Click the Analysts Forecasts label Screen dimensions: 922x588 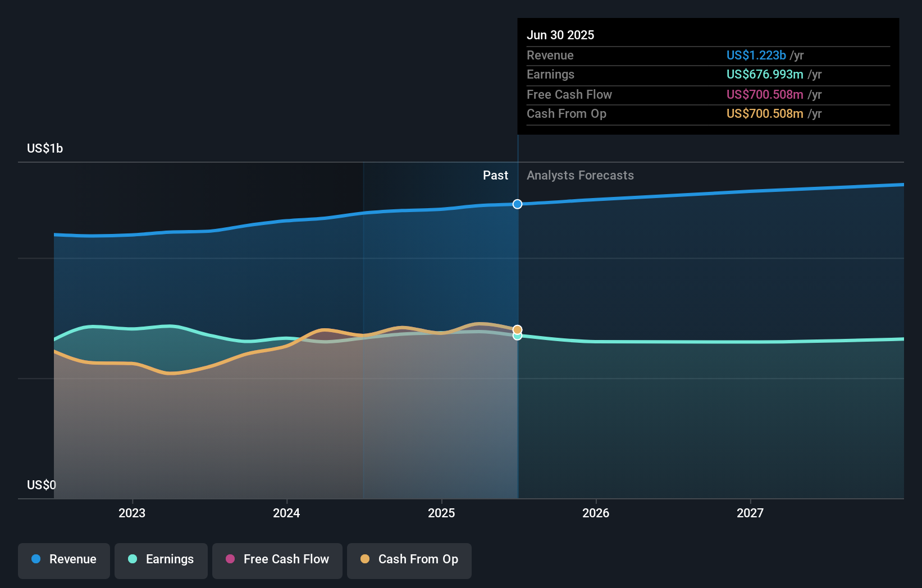(580, 176)
